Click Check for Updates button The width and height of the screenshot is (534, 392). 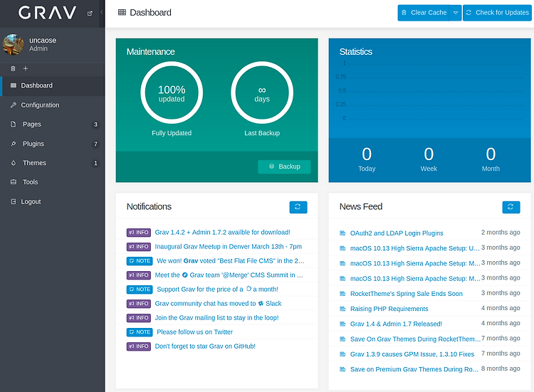pyautogui.click(x=497, y=13)
